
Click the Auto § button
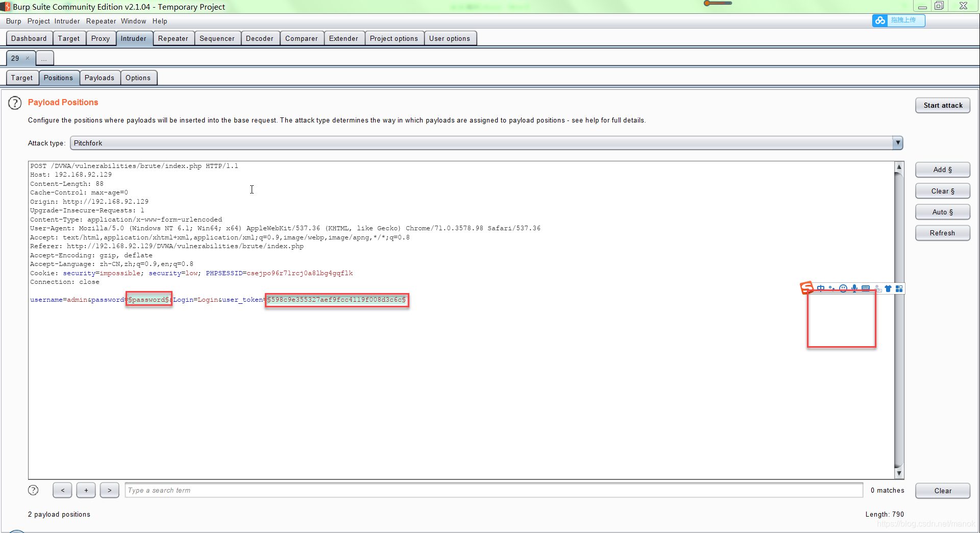(943, 212)
